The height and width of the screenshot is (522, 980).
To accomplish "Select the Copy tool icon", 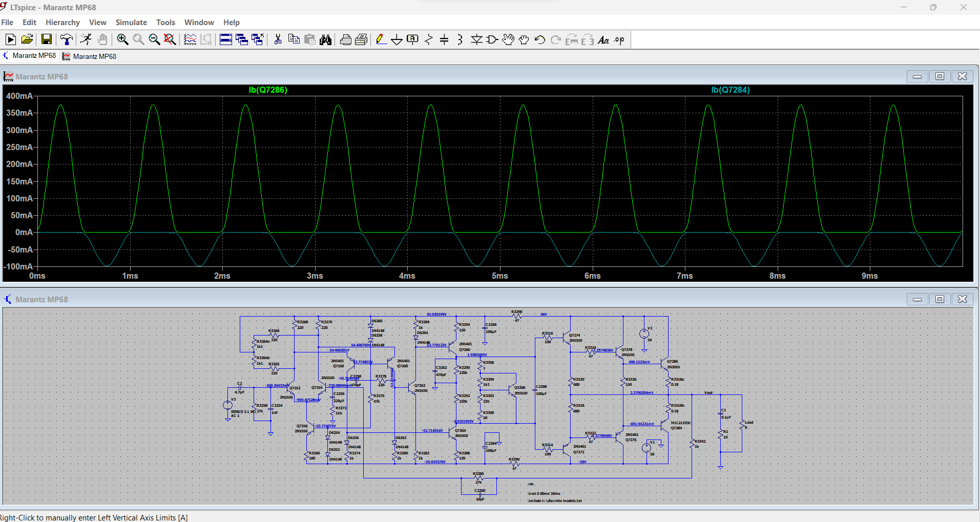I will (294, 40).
